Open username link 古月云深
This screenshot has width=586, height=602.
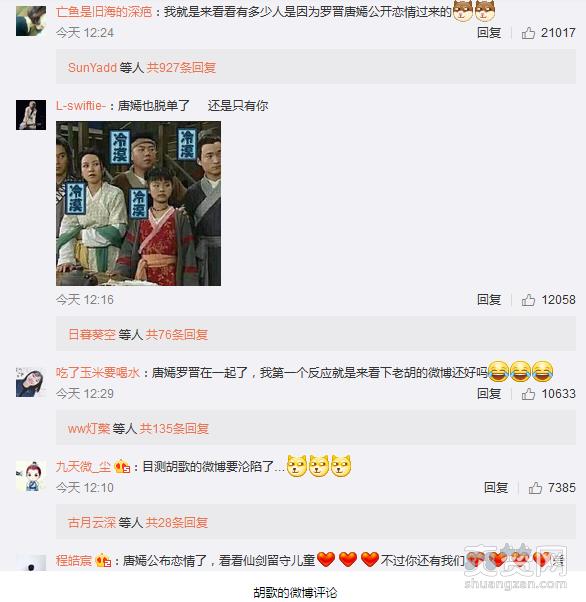coord(92,523)
